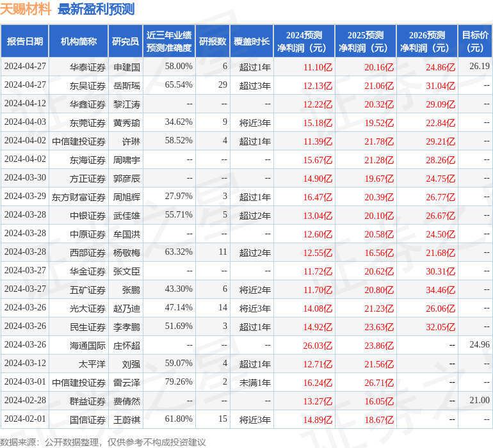Click 2026 forecast 30.31亿
Viewport: 493px width, 448px height.
(440, 271)
